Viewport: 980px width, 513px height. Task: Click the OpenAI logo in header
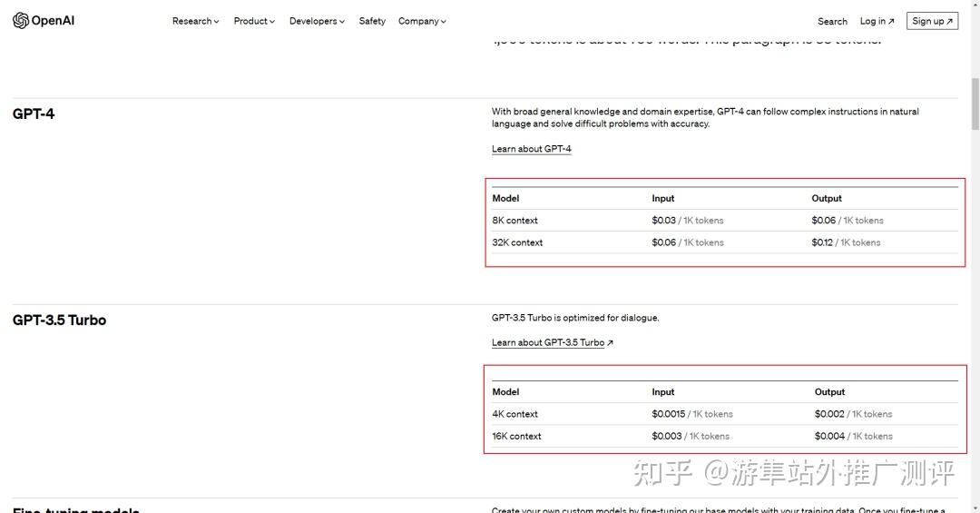click(44, 21)
